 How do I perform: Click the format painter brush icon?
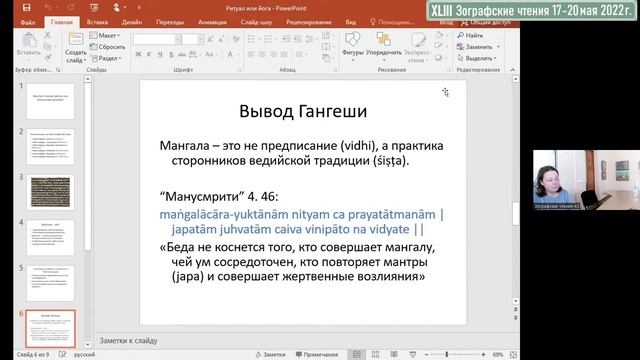pos(48,58)
